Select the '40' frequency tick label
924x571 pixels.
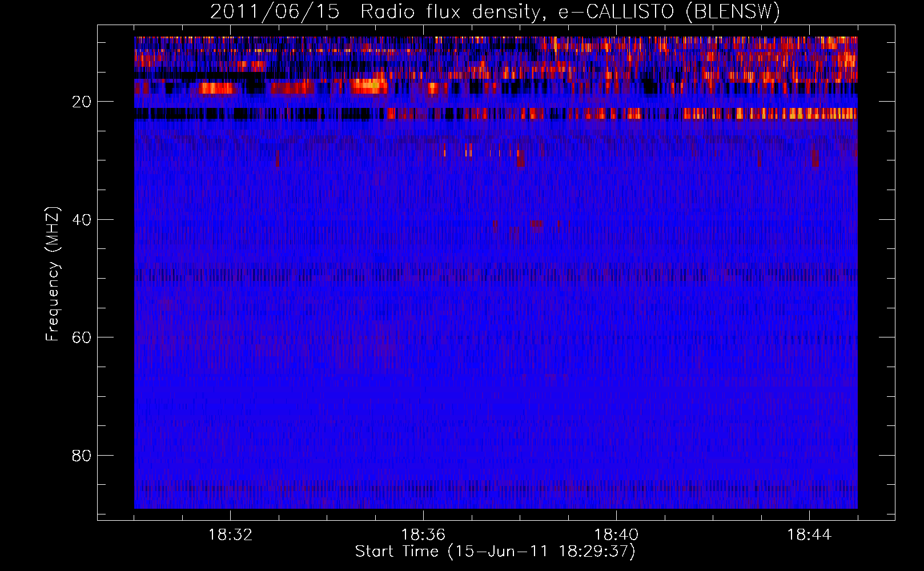point(82,219)
